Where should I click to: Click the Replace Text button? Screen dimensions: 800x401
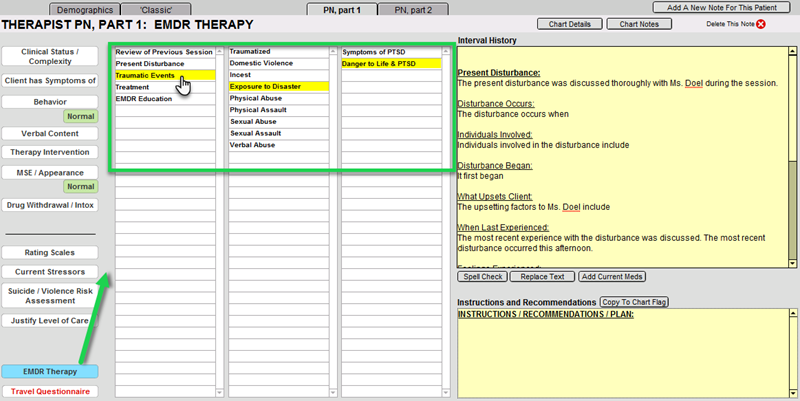pos(542,276)
